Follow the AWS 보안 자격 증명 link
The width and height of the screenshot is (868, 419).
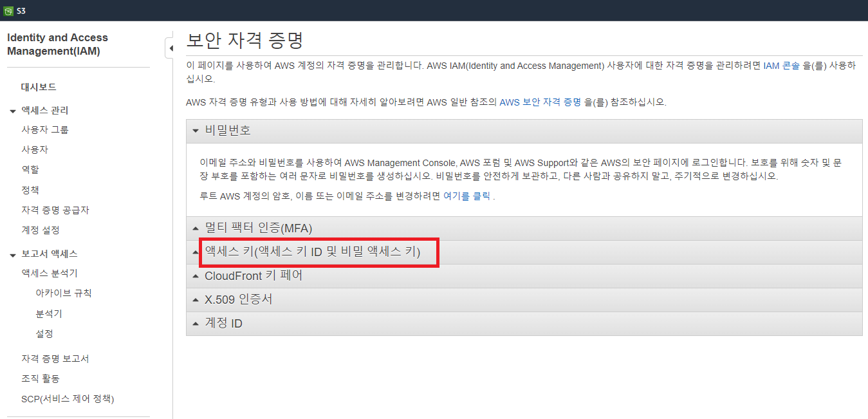(540, 102)
